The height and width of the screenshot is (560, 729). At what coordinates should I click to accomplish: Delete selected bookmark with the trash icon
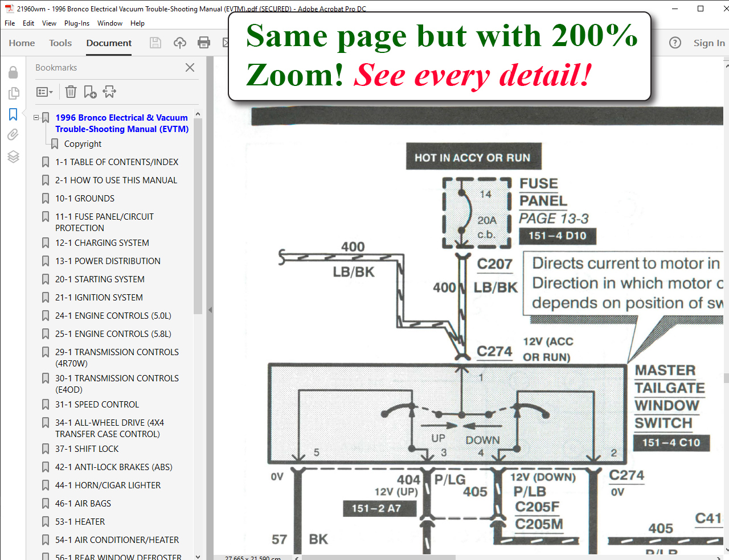[x=71, y=92]
